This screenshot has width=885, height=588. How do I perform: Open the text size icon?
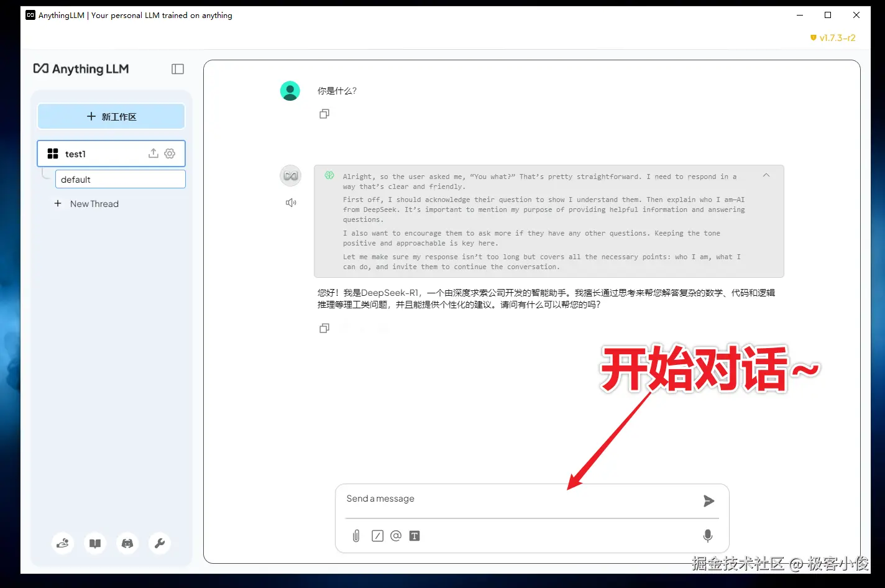pyautogui.click(x=415, y=536)
